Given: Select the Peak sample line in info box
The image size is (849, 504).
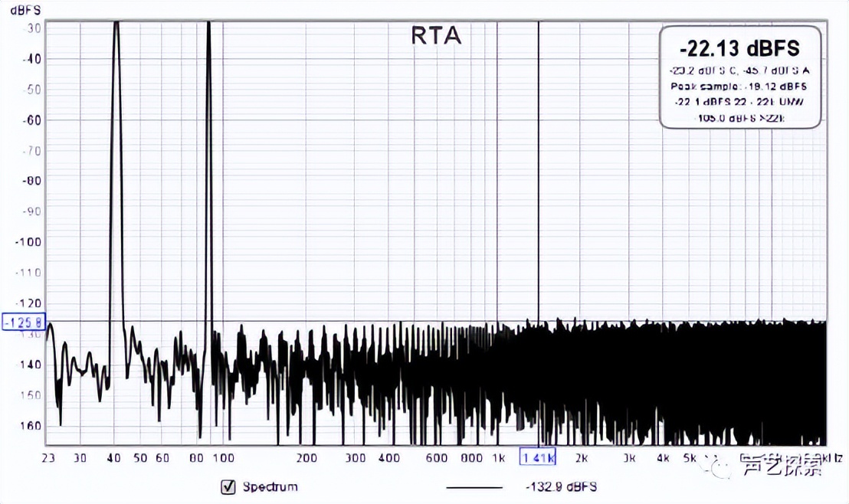Looking at the screenshot, I should (739, 87).
